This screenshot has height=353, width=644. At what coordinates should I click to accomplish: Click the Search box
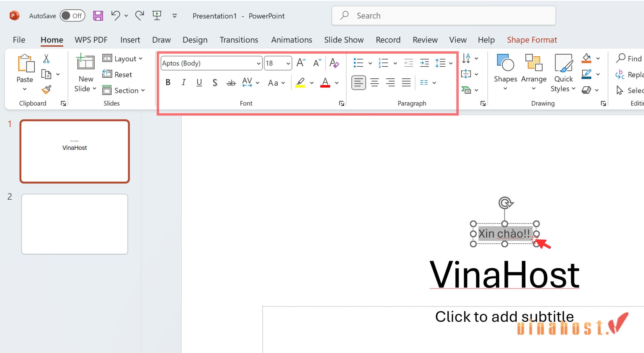pyautogui.click(x=443, y=16)
